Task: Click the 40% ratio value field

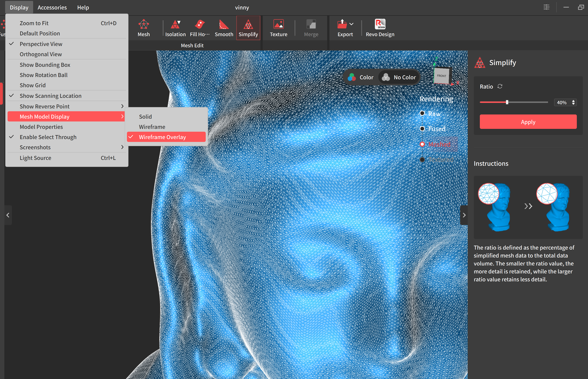Action: (562, 103)
